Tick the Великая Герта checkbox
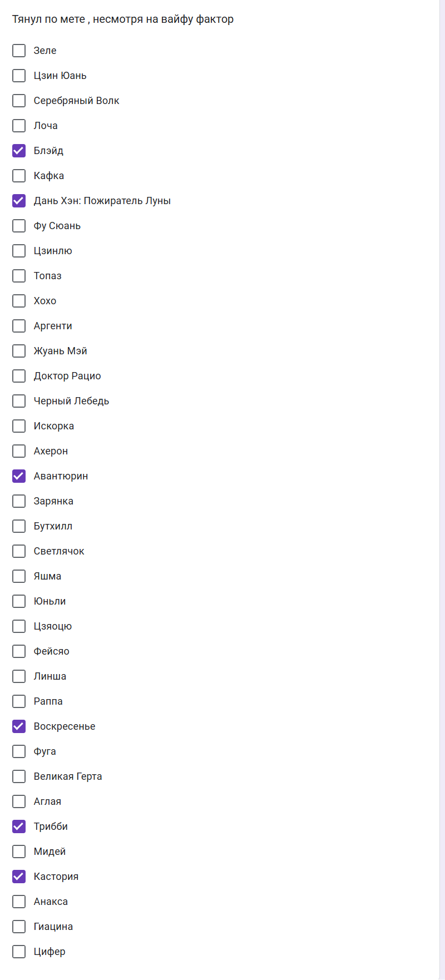This screenshot has width=445, height=980. 19,776
